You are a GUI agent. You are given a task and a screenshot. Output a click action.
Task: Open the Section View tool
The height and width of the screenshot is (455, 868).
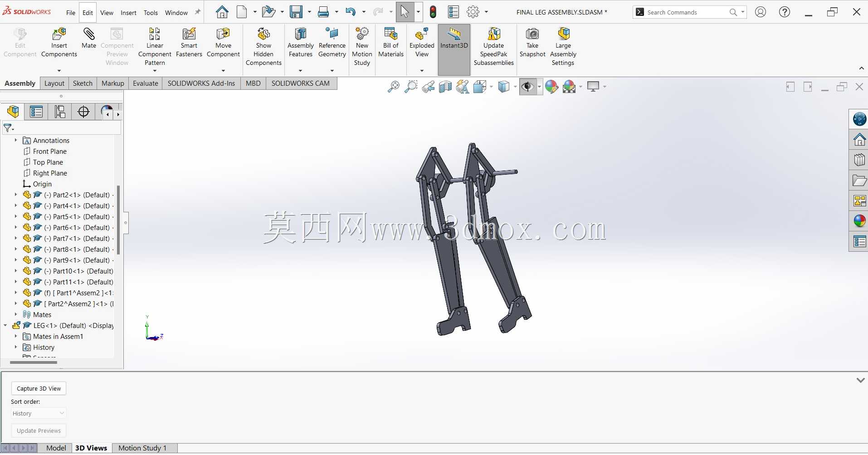click(445, 87)
